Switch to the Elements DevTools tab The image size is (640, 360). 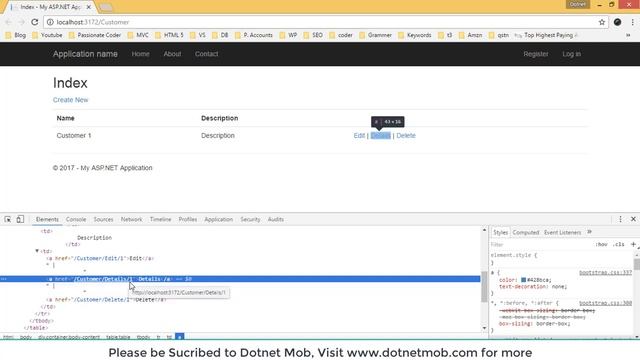[x=47, y=219]
